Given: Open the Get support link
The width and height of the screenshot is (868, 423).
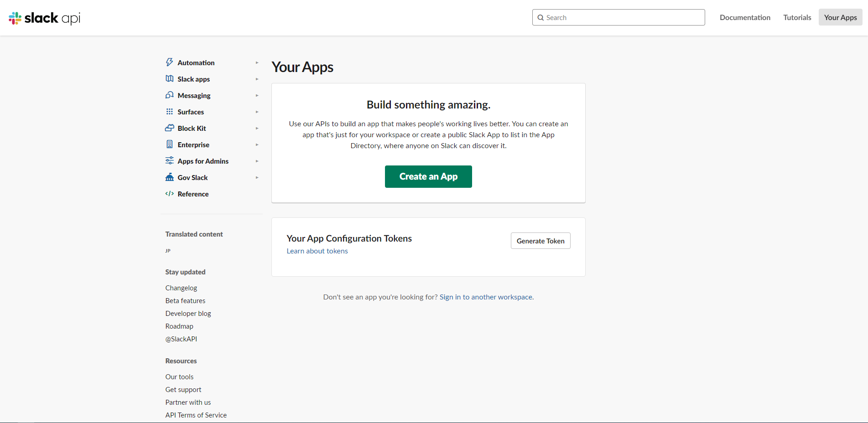Looking at the screenshot, I should [183, 390].
